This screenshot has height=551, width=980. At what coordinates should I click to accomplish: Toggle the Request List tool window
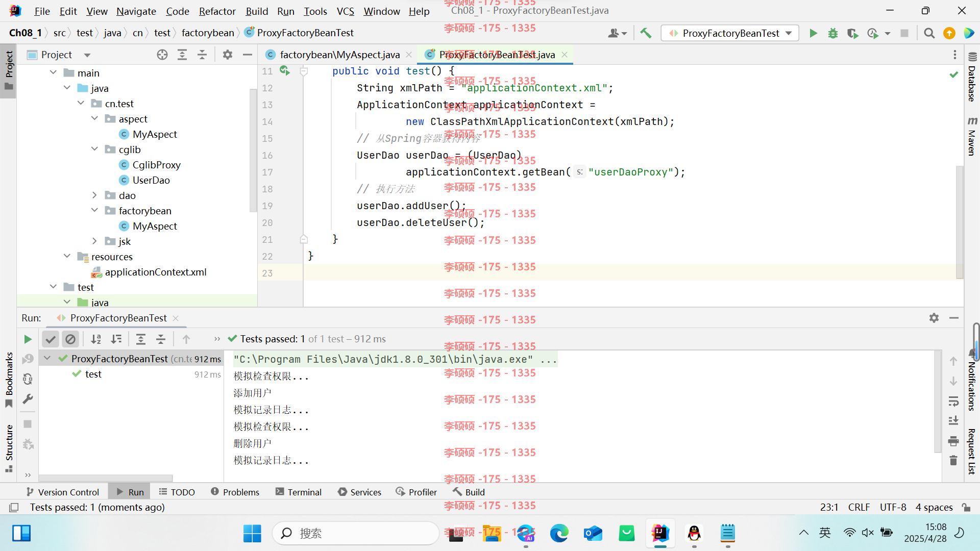pyautogui.click(x=972, y=452)
